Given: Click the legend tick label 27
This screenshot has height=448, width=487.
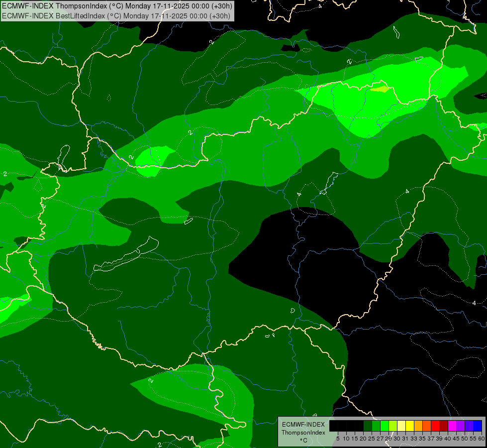Looking at the screenshot, I should click(380, 439).
